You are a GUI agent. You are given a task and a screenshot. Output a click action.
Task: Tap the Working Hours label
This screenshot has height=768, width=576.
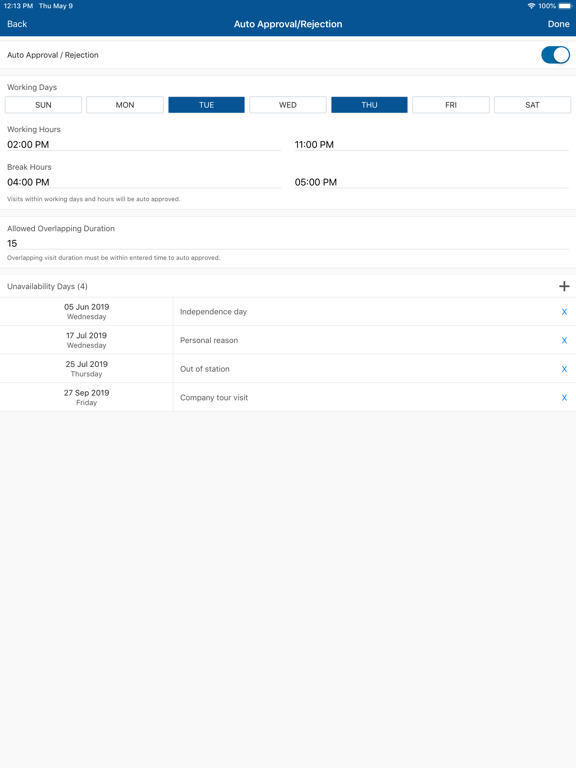34,129
